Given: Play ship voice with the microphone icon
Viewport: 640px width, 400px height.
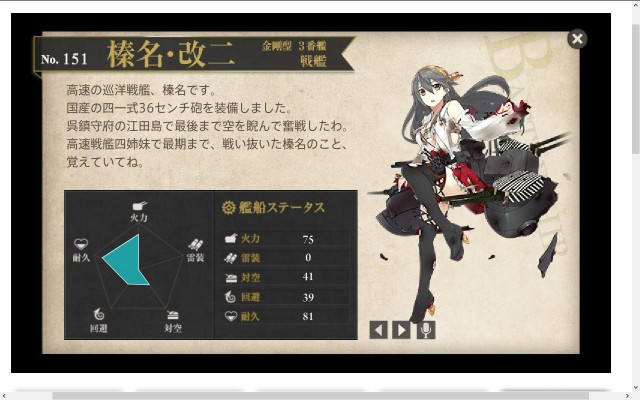Looking at the screenshot, I should click(426, 330).
